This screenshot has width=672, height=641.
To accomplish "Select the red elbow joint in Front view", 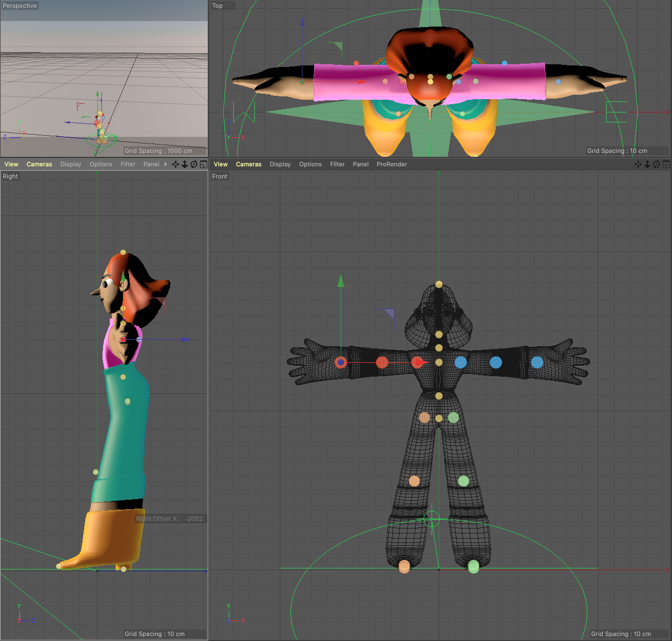I will tap(382, 362).
